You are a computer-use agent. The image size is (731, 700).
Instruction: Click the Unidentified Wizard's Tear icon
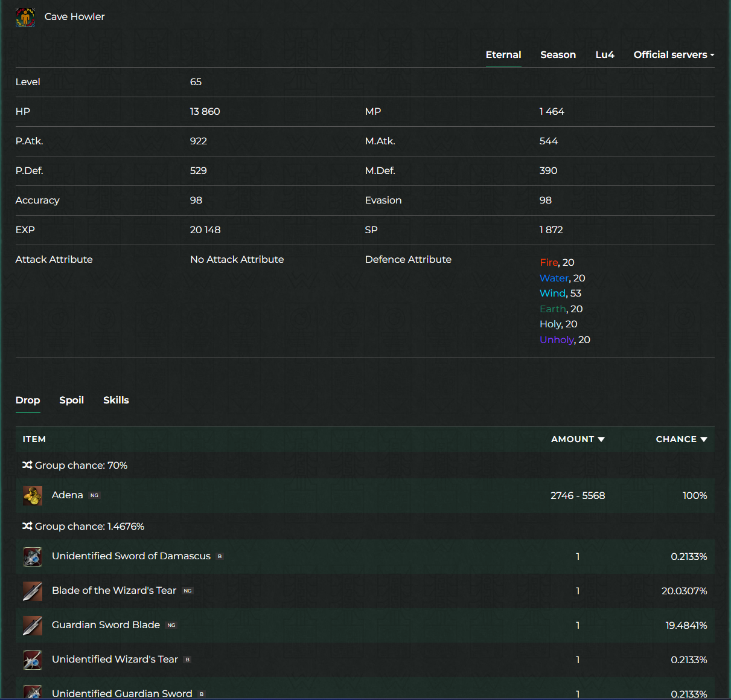(x=33, y=660)
